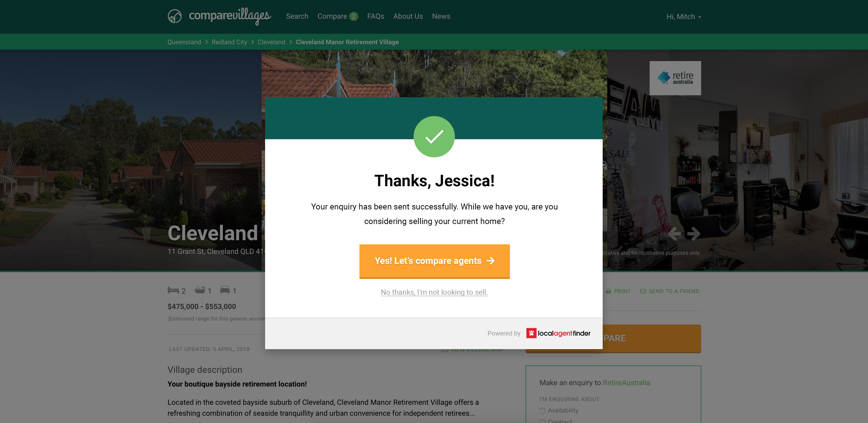Open the FAQs menu item
The height and width of the screenshot is (423, 868).
click(x=375, y=16)
